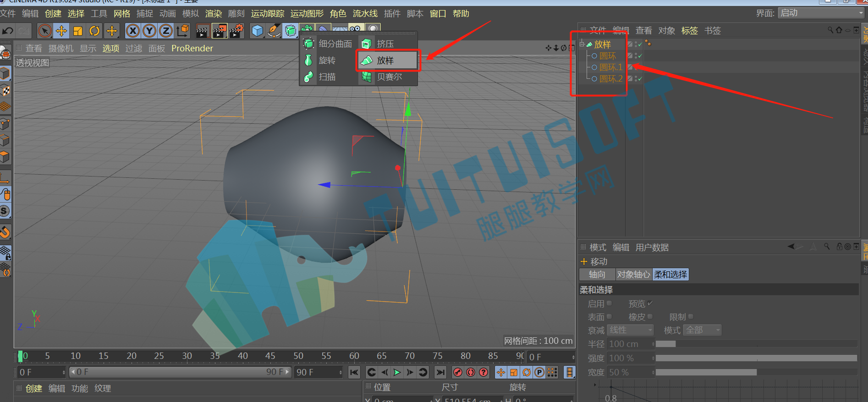Select the Scale tool icon
Screen dimensions: 868x402
[78, 31]
